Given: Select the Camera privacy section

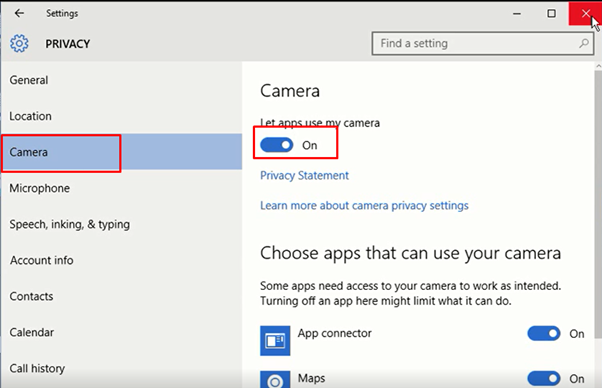Looking at the screenshot, I should [121, 152].
